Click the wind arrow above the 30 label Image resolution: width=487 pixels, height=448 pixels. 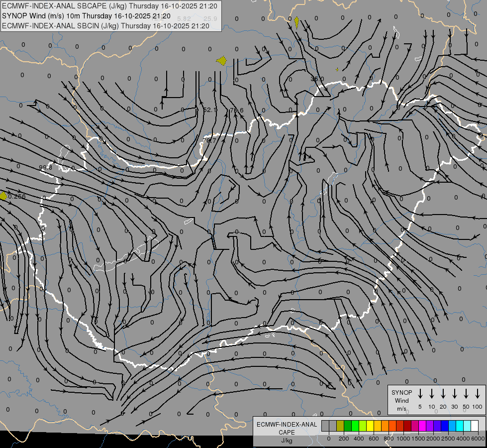click(x=454, y=393)
